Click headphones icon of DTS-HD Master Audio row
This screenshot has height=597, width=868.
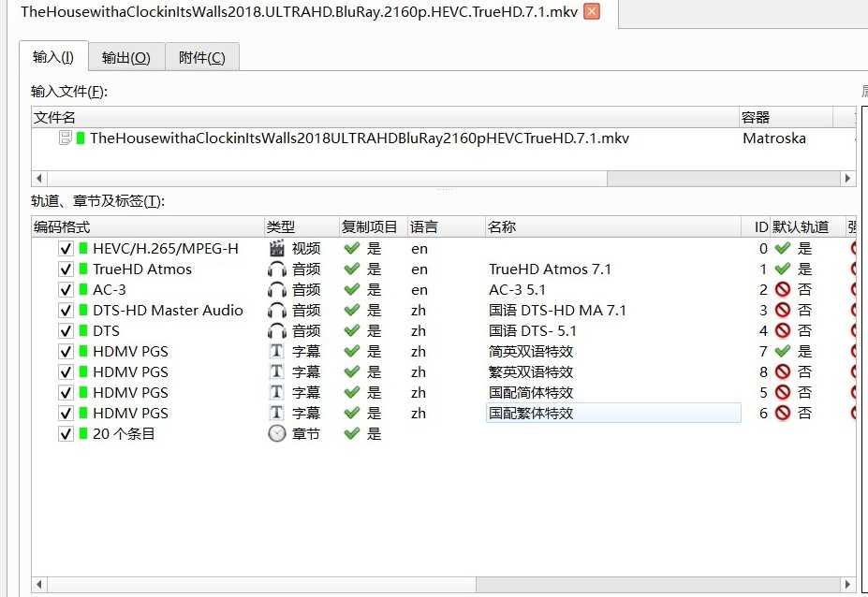click(x=277, y=311)
